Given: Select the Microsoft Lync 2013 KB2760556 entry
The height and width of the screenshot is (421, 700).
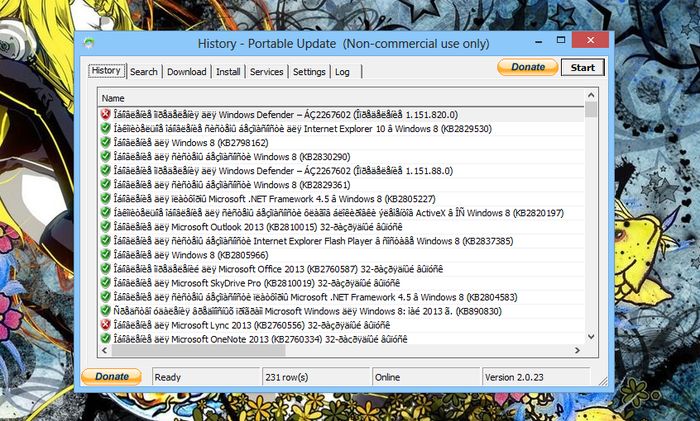Looking at the screenshot, I should coord(252,325).
